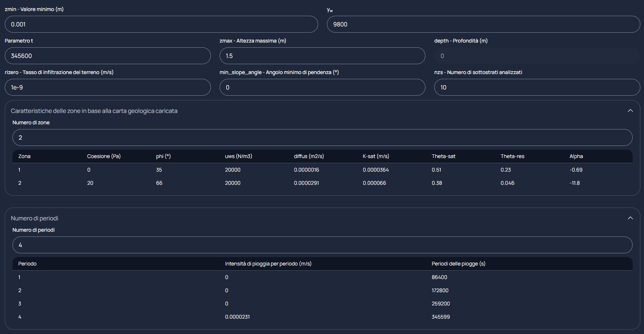
Task: Click the cohesion value 20 in zone 2
Action: point(90,183)
